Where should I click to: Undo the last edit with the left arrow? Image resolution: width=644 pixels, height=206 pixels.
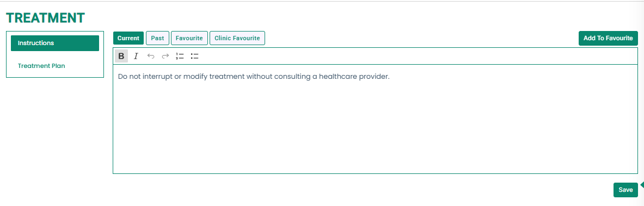coord(151,56)
